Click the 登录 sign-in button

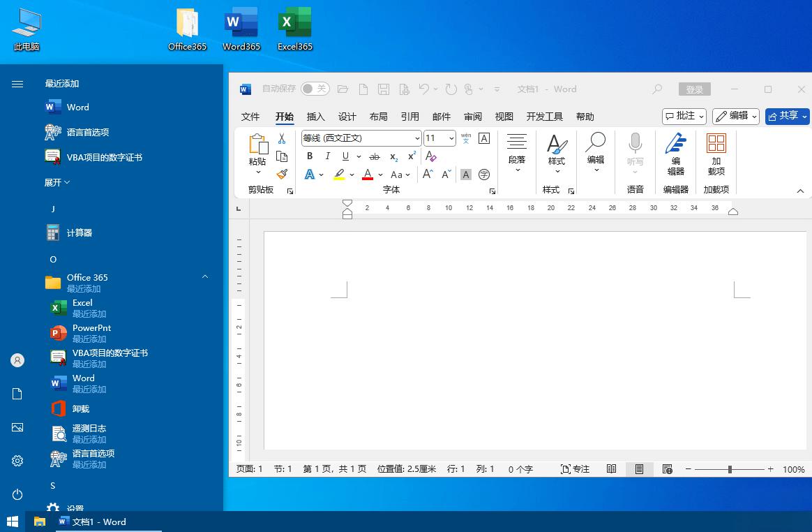[694, 89]
